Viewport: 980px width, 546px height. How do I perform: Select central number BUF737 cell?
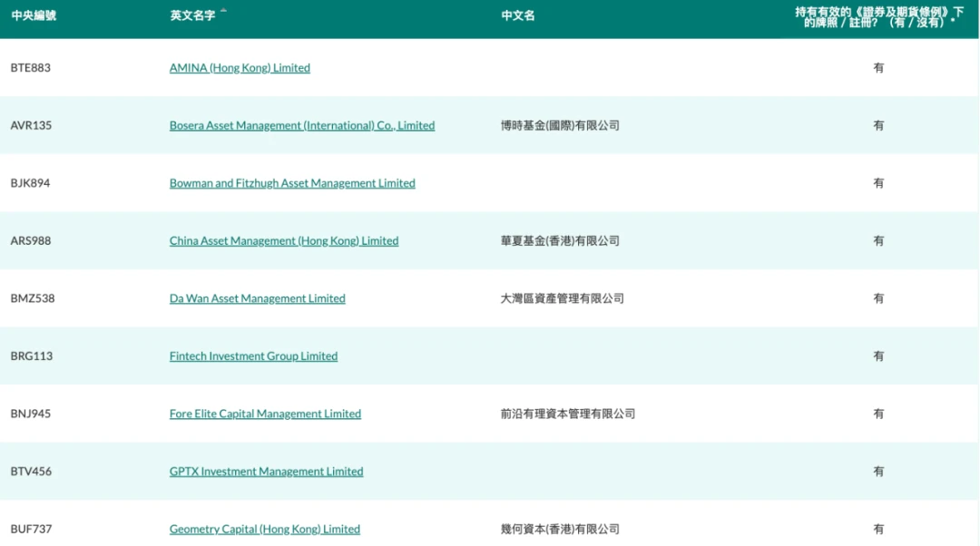tap(31, 529)
